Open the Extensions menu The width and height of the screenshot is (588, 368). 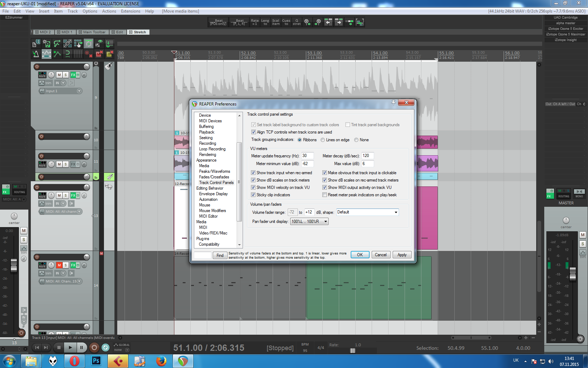tap(131, 11)
